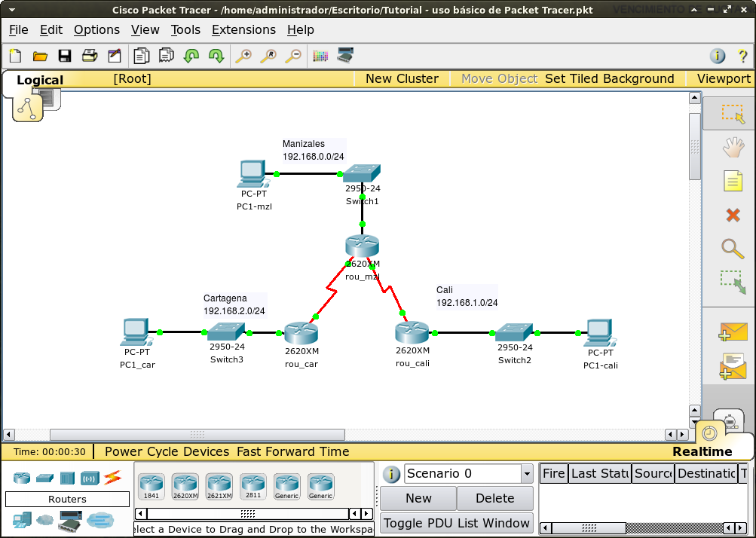The height and width of the screenshot is (538, 756).
Task: Open the Edit menu
Action: (51, 30)
